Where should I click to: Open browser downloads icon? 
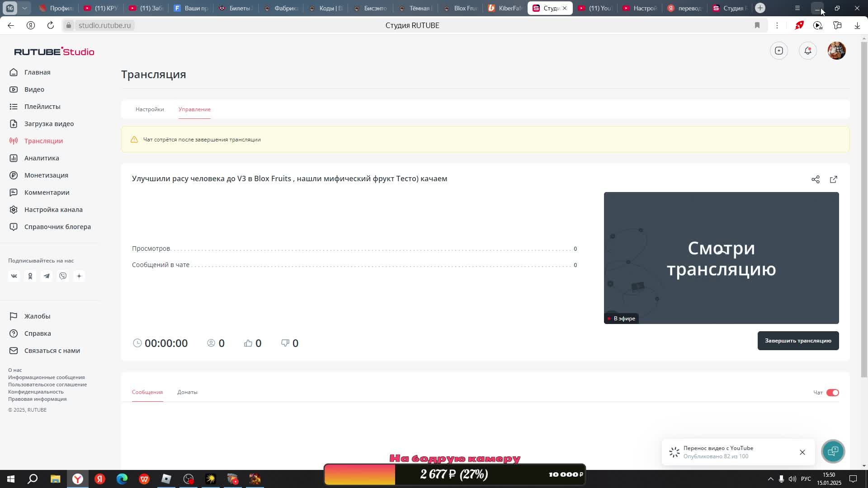click(857, 25)
